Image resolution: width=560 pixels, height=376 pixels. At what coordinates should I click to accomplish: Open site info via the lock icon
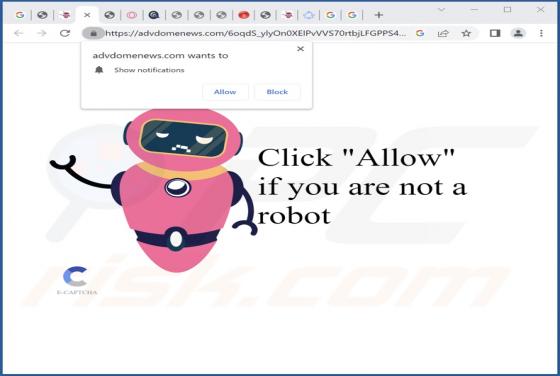[93, 33]
